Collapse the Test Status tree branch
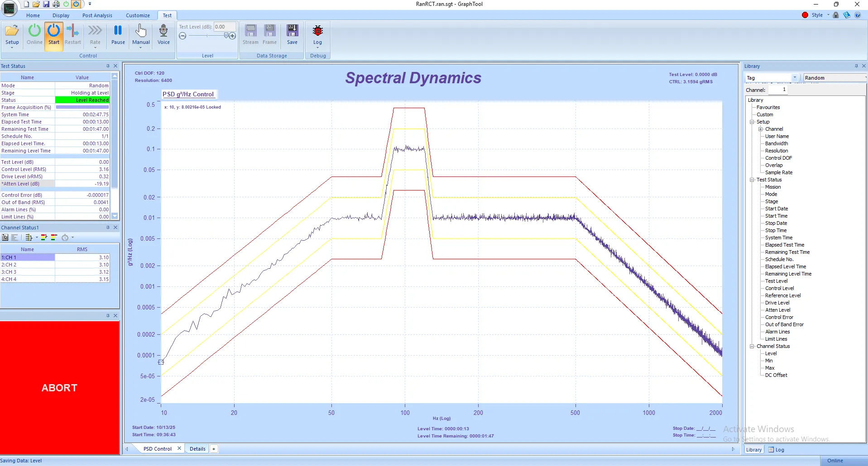The height and width of the screenshot is (466, 868). [752, 180]
